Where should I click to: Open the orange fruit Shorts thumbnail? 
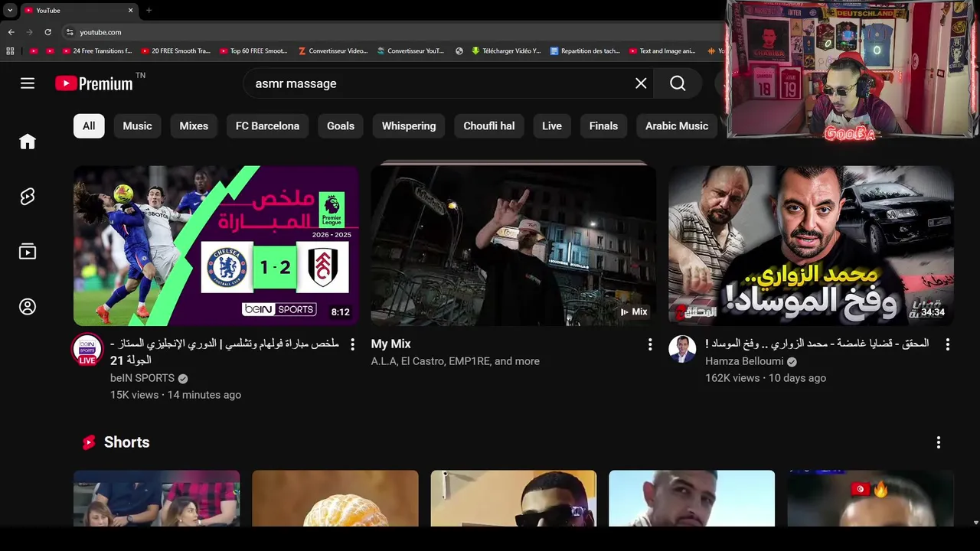pos(335,498)
